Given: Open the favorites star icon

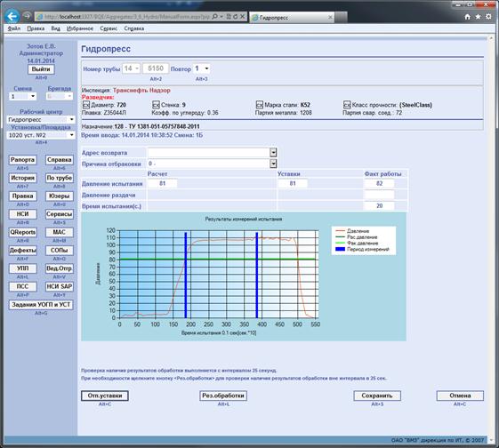Looking at the screenshot, I should (x=478, y=17).
